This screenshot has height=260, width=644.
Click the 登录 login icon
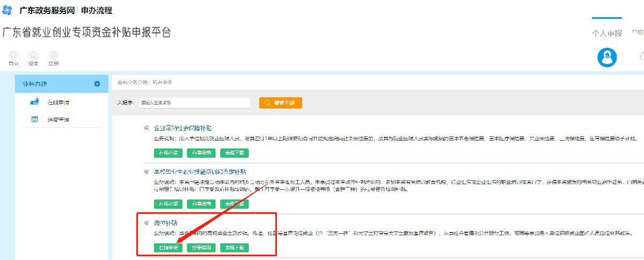click(x=33, y=55)
